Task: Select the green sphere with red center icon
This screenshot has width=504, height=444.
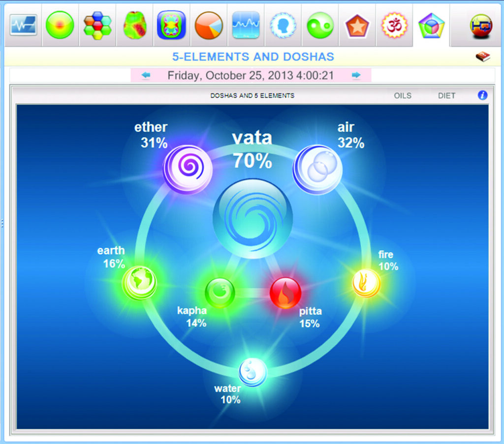Action: pyautogui.click(x=60, y=25)
